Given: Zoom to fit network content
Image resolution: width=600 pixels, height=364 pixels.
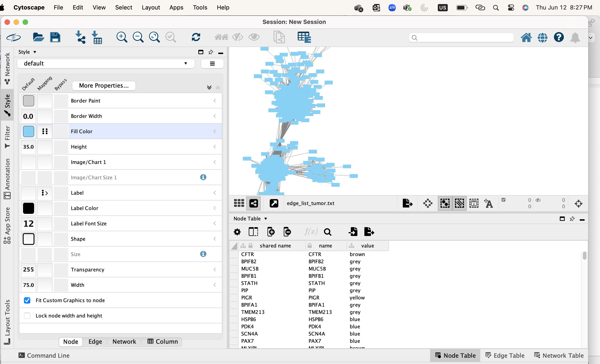Looking at the screenshot, I should tap(154, 37).
